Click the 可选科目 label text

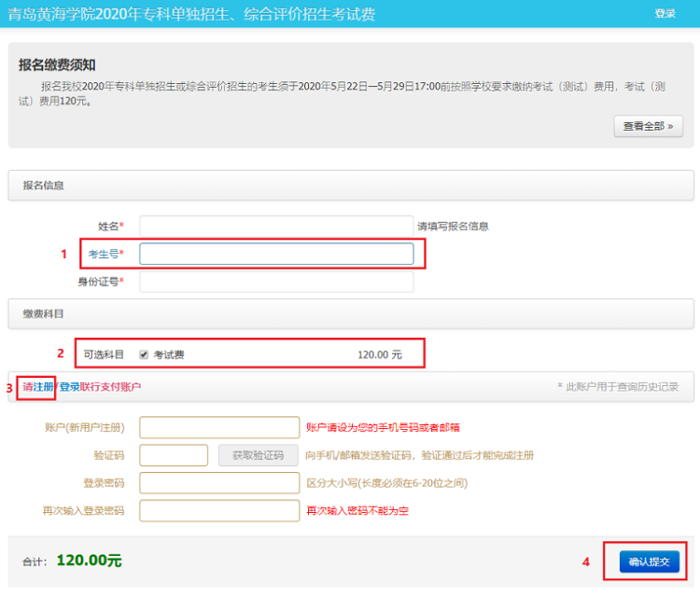click(x=104, y=354)
